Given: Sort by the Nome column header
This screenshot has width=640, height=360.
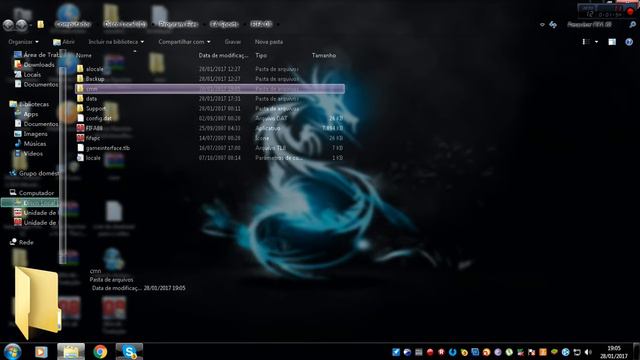Looking at the screenshot, I should click(x=84, y=55).
